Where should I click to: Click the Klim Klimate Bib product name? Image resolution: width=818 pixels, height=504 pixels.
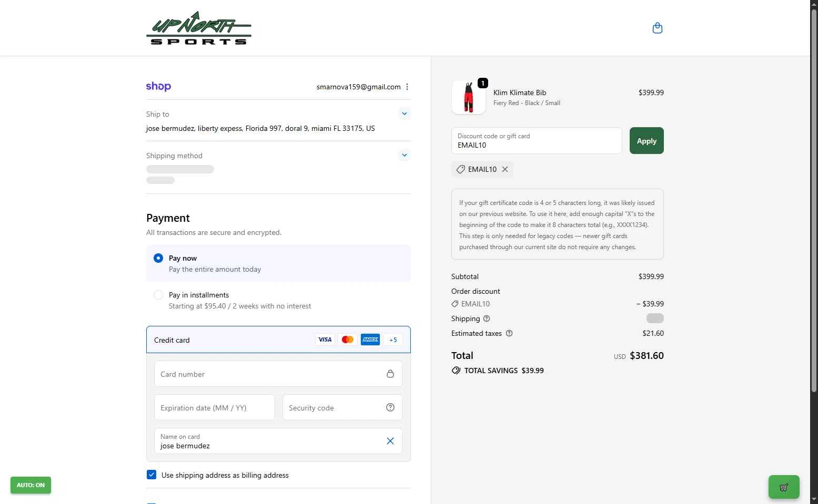pyautogui.click(x=520, y=92)
